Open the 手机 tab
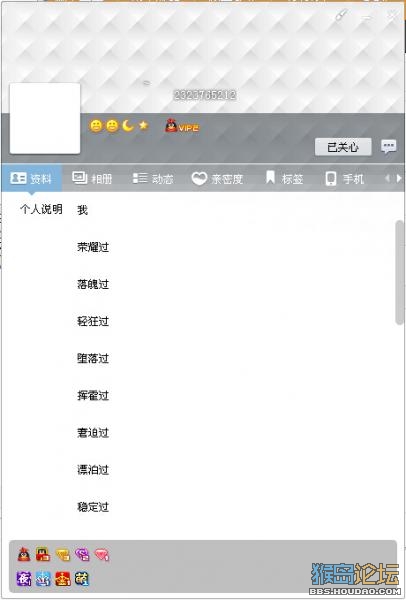Image resolution: width=406 pixels, height=600 pixels. pyautogui.click(x=344, y=178)
